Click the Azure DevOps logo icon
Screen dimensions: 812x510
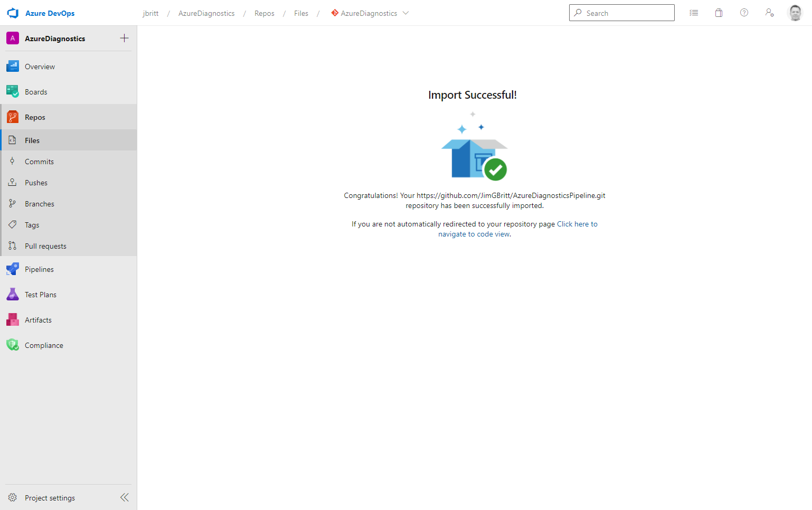pos(13,13)
